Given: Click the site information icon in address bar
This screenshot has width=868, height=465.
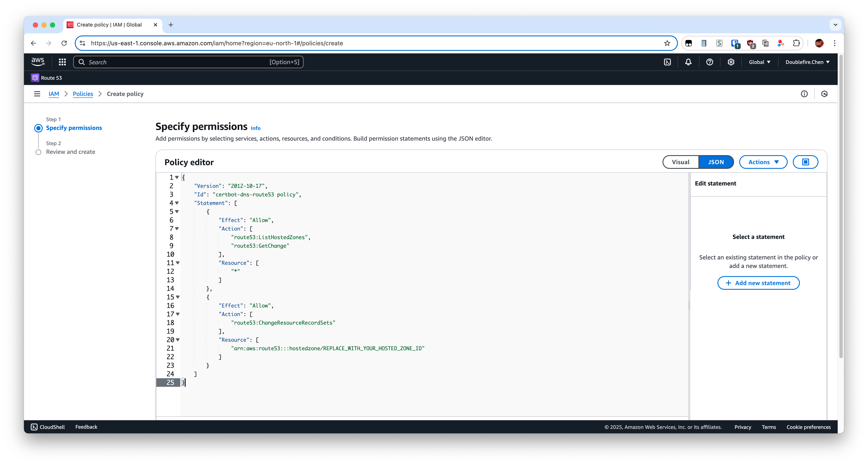Looking at the screenshot, I should [x=83, y=43].
